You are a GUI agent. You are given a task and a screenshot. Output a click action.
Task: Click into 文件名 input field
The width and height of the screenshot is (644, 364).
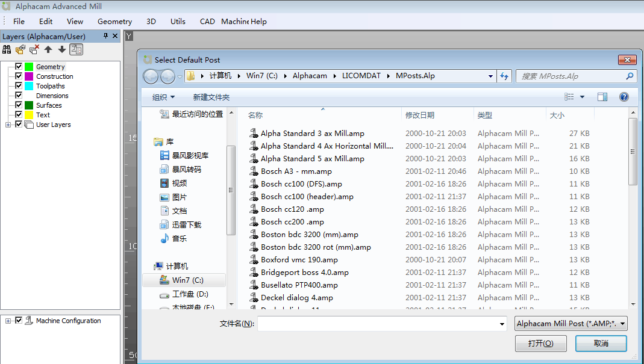pos(378,324)
